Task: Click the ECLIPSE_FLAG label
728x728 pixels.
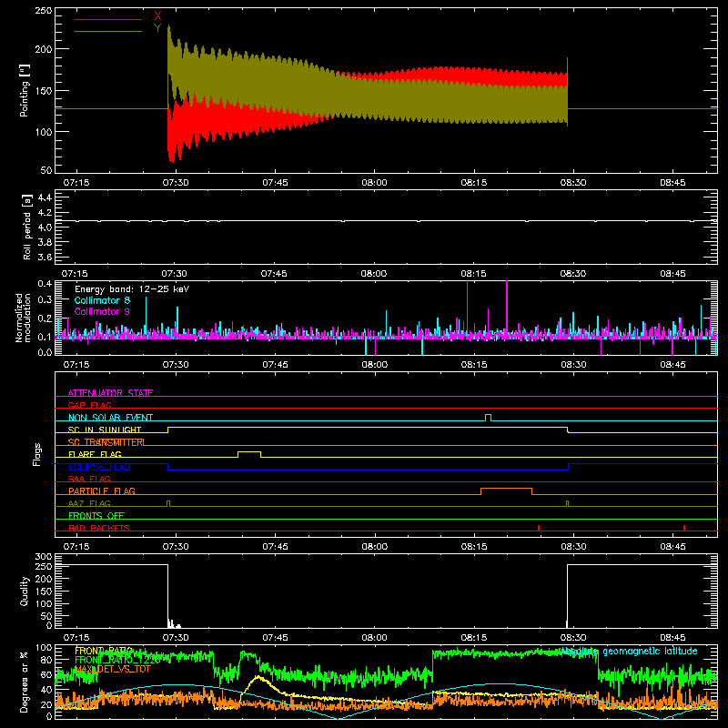Action: point(99,467)
